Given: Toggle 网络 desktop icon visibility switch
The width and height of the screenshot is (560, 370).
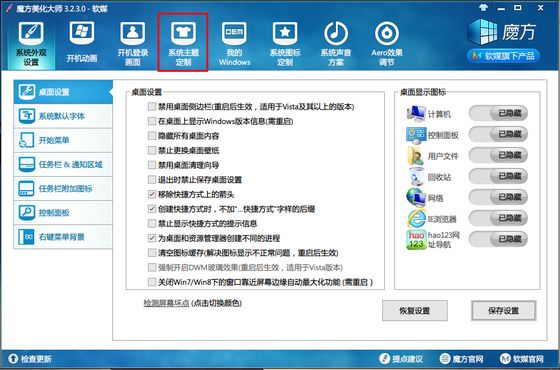Looking at the screenshot, I should [498, 197].
